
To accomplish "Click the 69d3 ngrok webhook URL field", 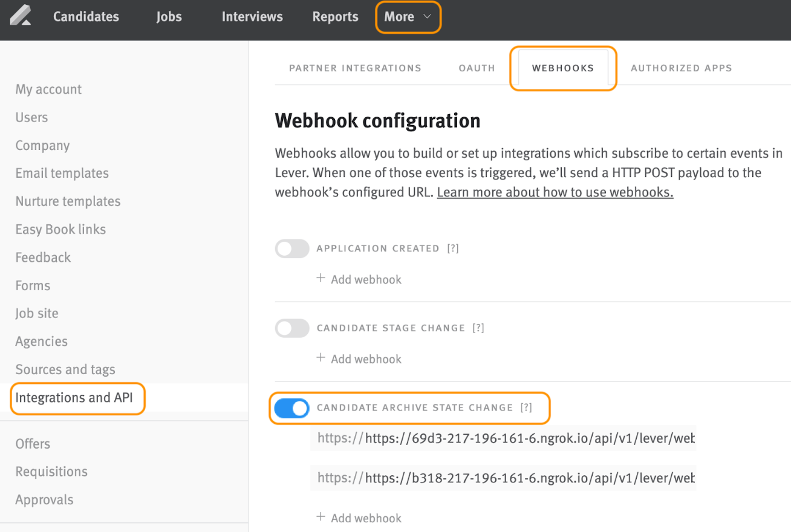I will pyautogui.click(x=503, y=438).
